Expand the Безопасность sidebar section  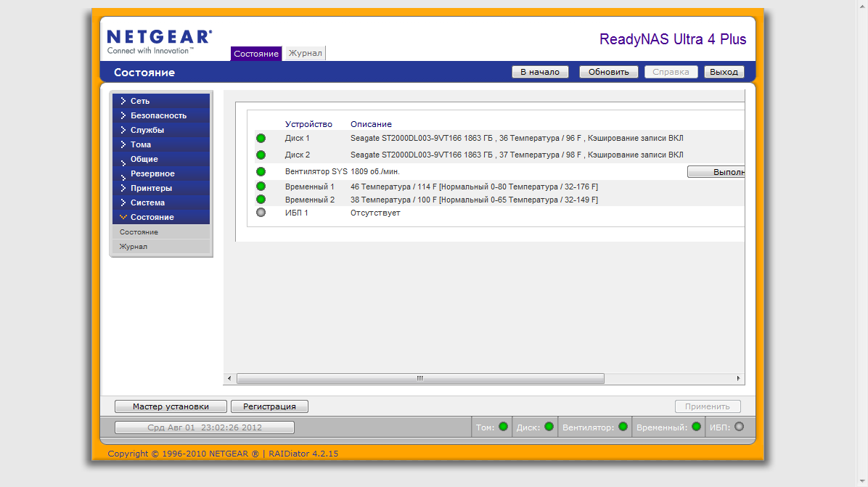(x=161, y=115)
